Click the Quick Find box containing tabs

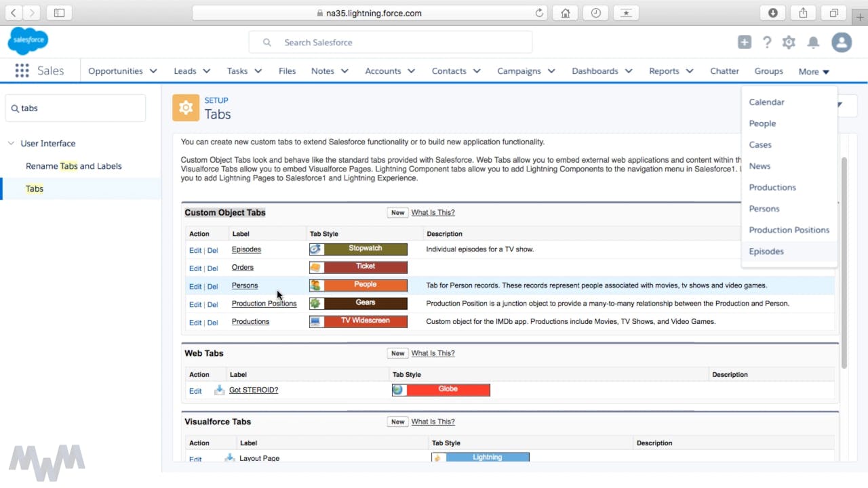(75, 108)
